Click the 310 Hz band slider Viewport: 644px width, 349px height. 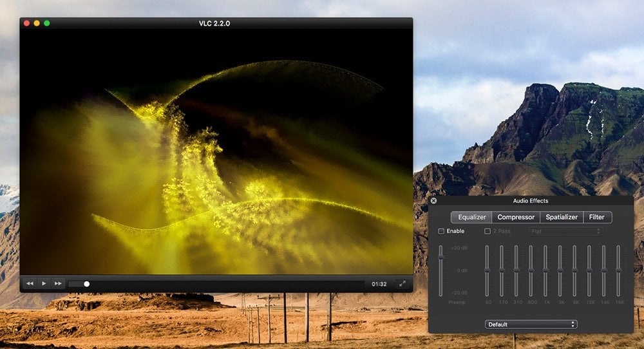516,270
